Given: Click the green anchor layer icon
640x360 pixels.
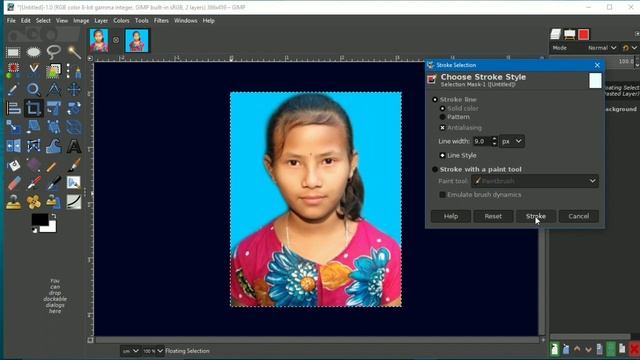Looking at the screenshot, I should click(611, 349).
